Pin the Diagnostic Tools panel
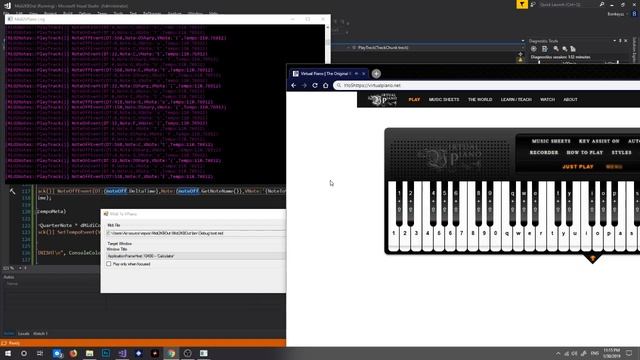The height and width of the screenshot is (360, 640). 620,41
